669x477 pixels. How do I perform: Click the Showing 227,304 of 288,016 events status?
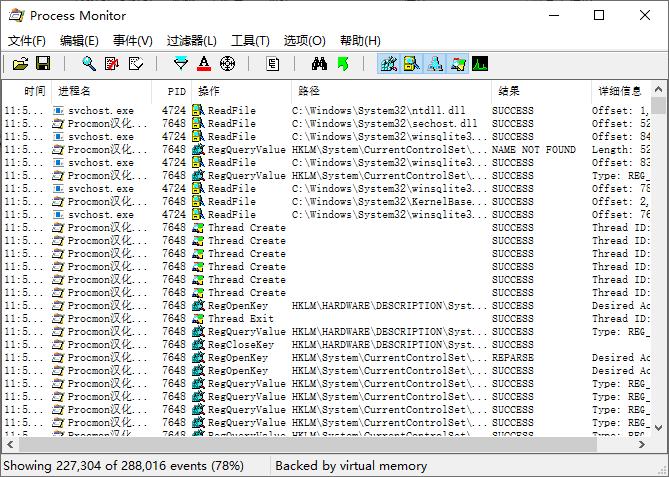click(x=124, y=465)
